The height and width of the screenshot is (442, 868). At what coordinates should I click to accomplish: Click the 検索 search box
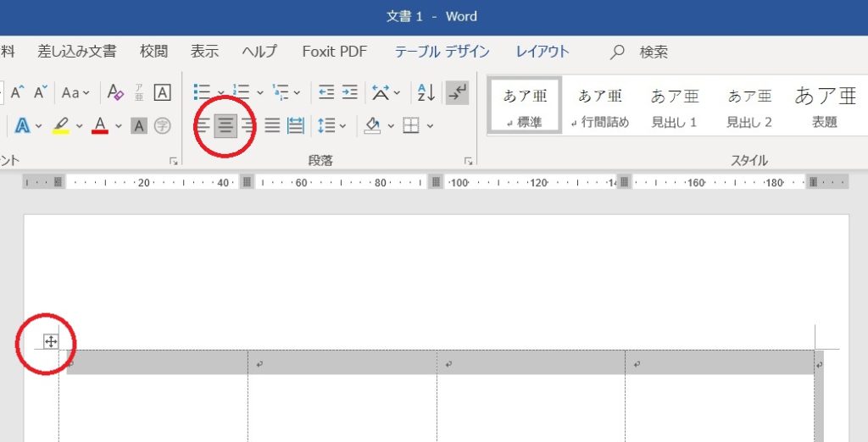tap(654, 52)
